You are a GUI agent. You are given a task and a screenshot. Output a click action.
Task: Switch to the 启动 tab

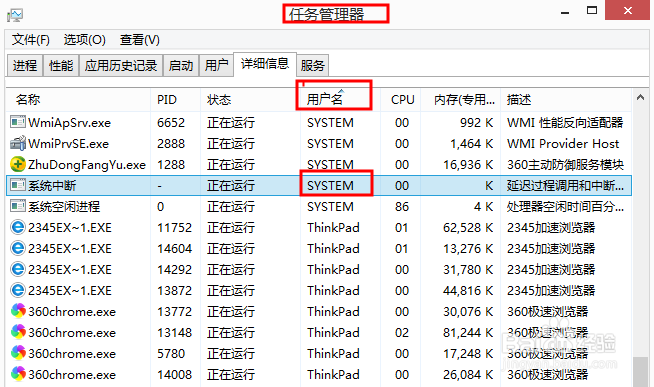[181, 65]
